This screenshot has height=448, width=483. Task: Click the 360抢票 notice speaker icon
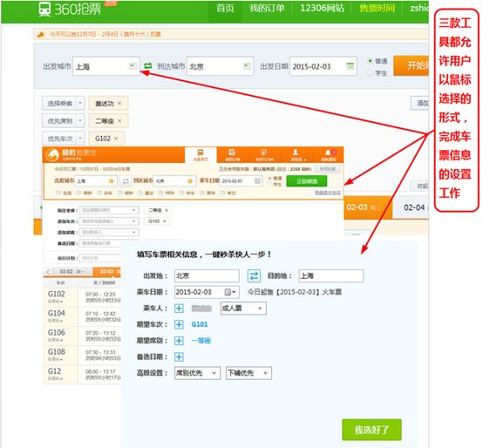coord(41,34)
